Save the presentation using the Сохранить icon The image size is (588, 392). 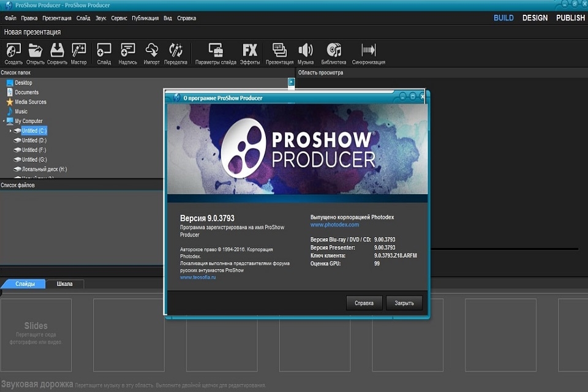coord(57,49)
